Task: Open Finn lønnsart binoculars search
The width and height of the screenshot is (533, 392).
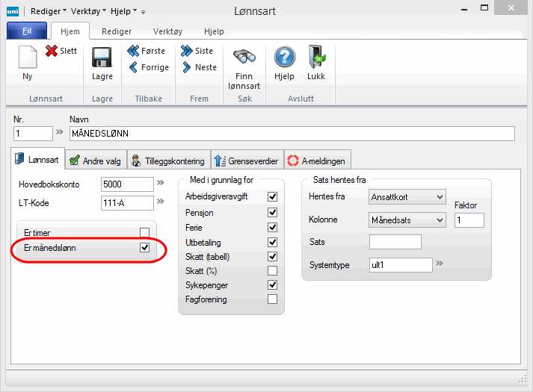Action: point(244,59)
